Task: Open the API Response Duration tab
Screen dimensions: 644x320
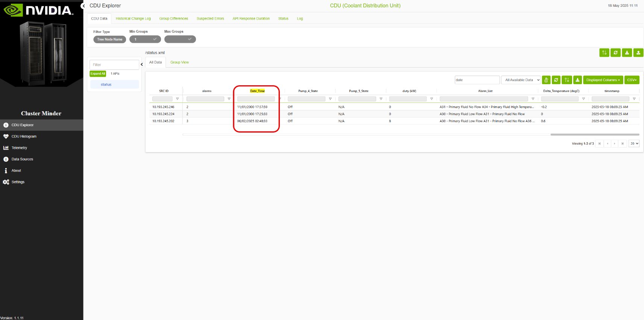Action: coord(251,18)
